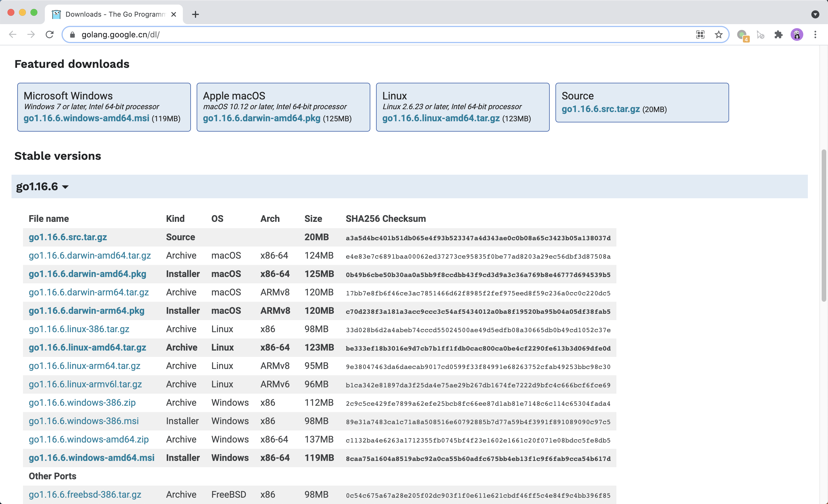The height and width of the screenshot is (504, 828).
Task: Reload the Go downloads page
Action: [x=50, y=34]
